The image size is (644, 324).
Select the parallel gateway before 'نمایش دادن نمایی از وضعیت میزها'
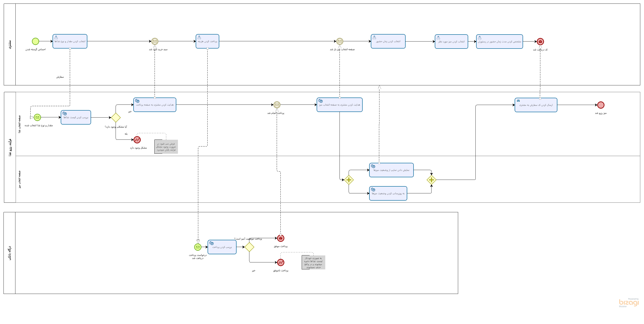tap(349, 180)
